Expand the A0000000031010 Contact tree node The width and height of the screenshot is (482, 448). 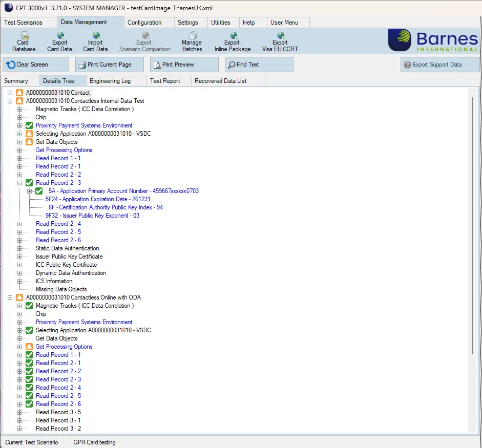(10, 93)
